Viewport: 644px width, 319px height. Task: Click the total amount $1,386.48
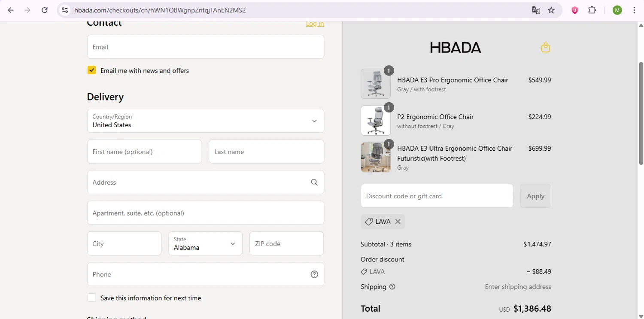[x=532, y=309]
